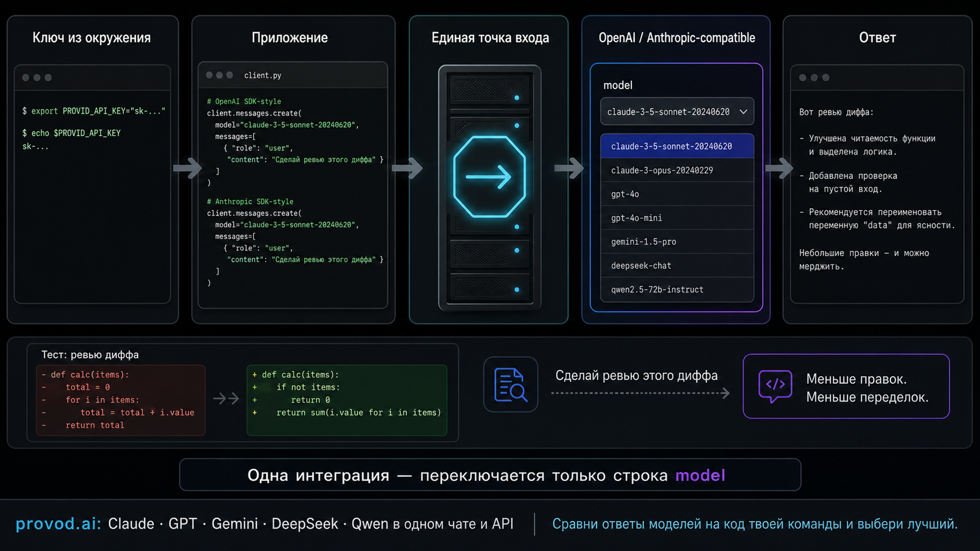Click the server rack illustration
This screenshot has height=551, width=980.
(x=489, y=187)
